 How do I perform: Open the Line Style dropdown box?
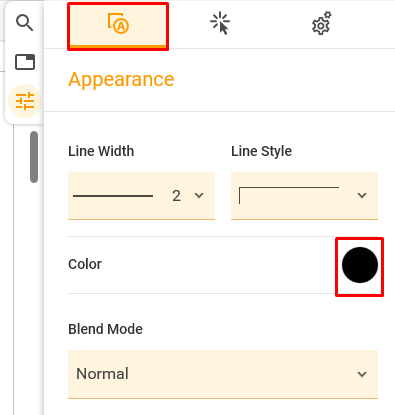pyautogui.click(x=304, y=196)
